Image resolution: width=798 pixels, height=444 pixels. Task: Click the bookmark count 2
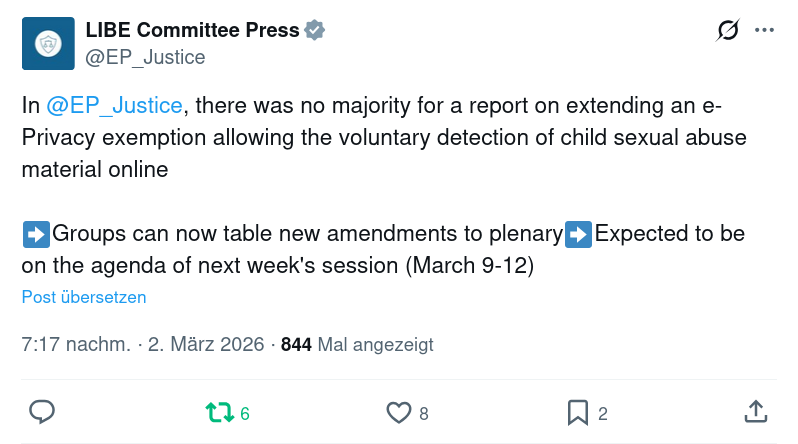(x=603, y=413)
